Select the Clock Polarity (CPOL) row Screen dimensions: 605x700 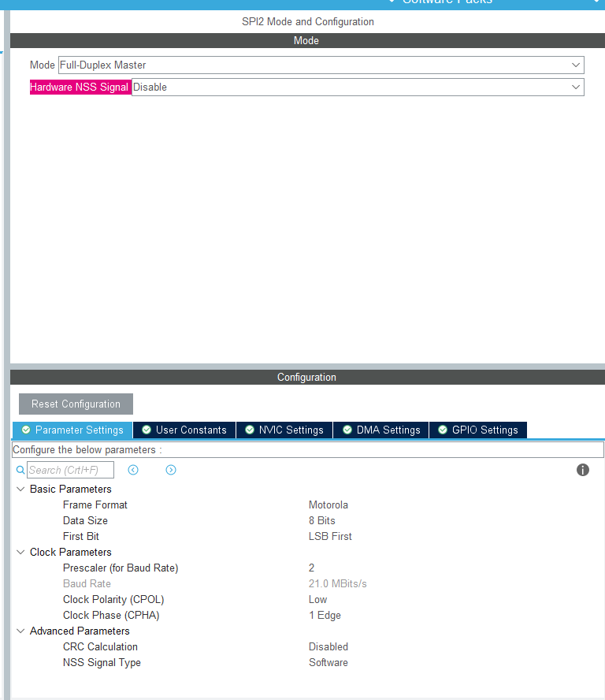pos(308,599)
